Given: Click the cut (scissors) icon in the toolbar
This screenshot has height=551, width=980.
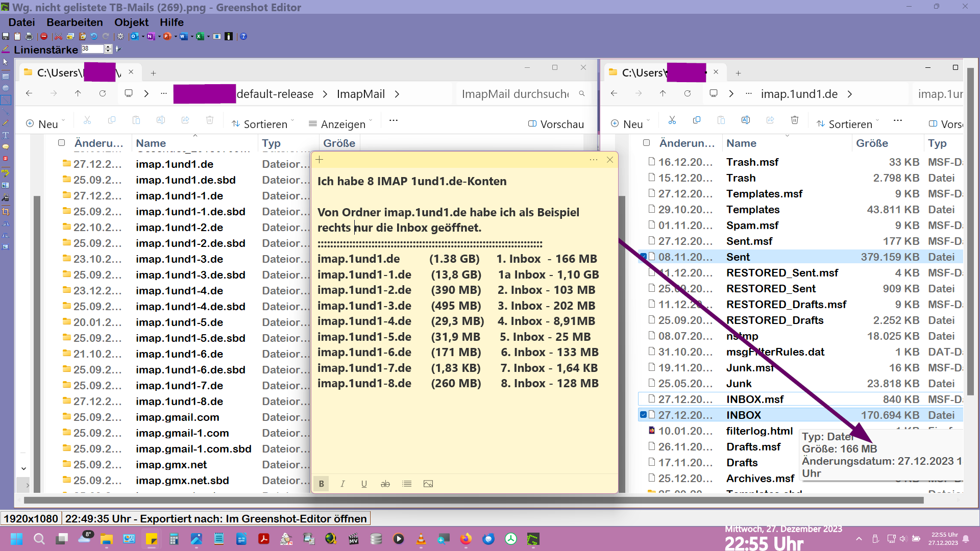Looking at the screenshot, I should 58,36.
